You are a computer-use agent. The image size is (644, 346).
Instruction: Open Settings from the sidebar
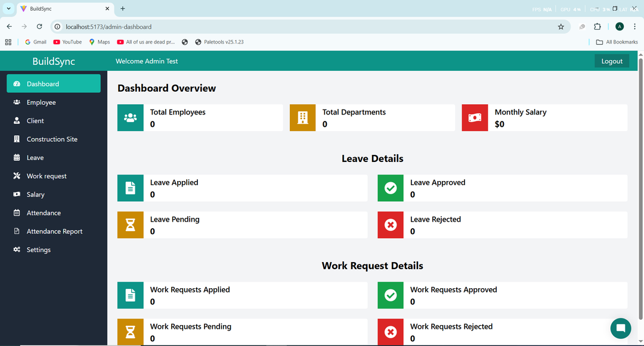tap(54, 250)
